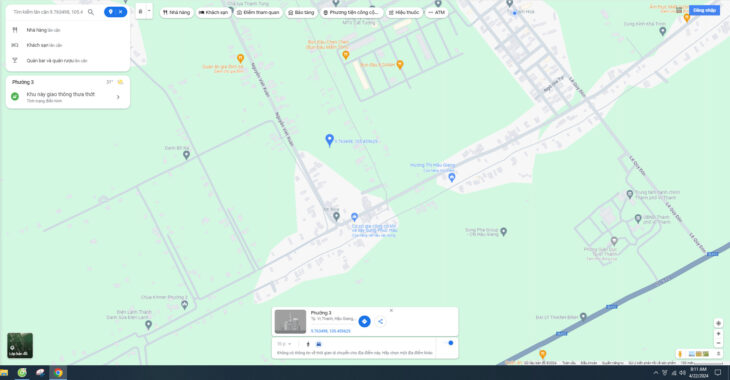This screenshot has height=380, width=730.
Task: Share Phường 3 location via share icon
Action: (x=380, y=321)
